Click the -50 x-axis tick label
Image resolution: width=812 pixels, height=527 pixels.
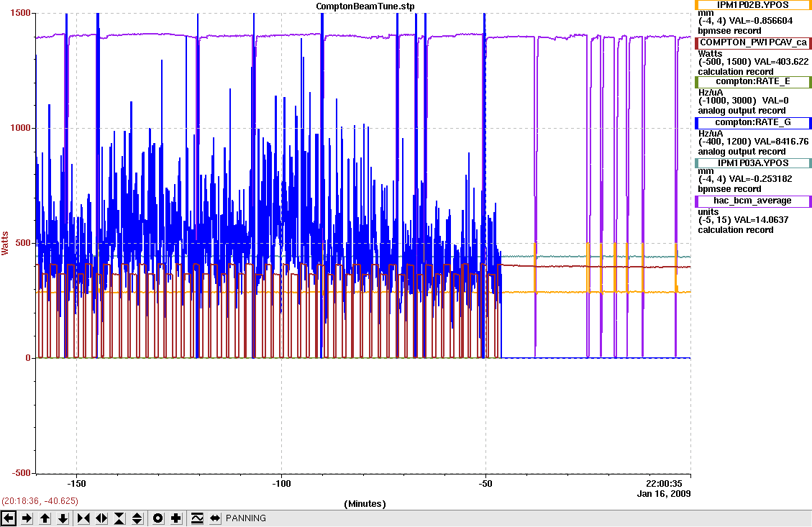[x=485, y=484]
